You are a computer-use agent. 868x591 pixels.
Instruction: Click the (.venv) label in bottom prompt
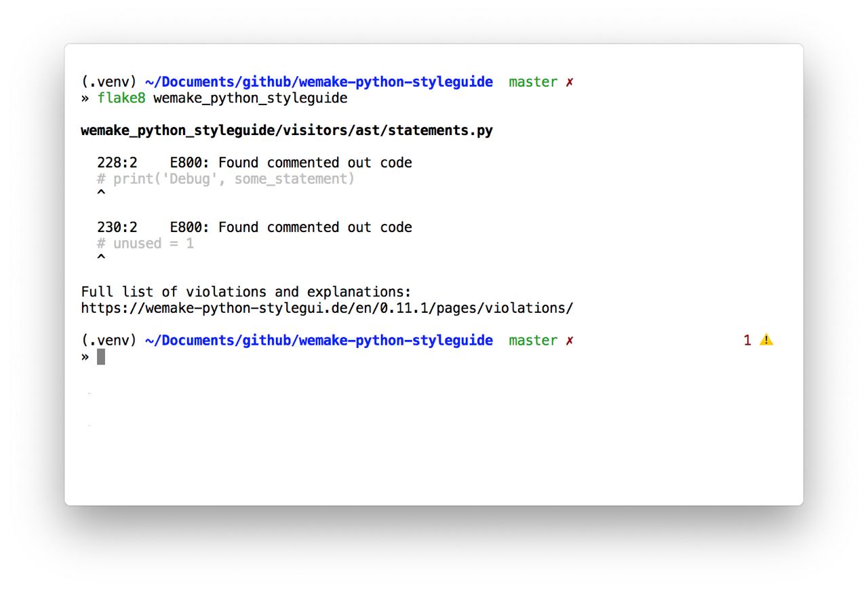(109, 341)
